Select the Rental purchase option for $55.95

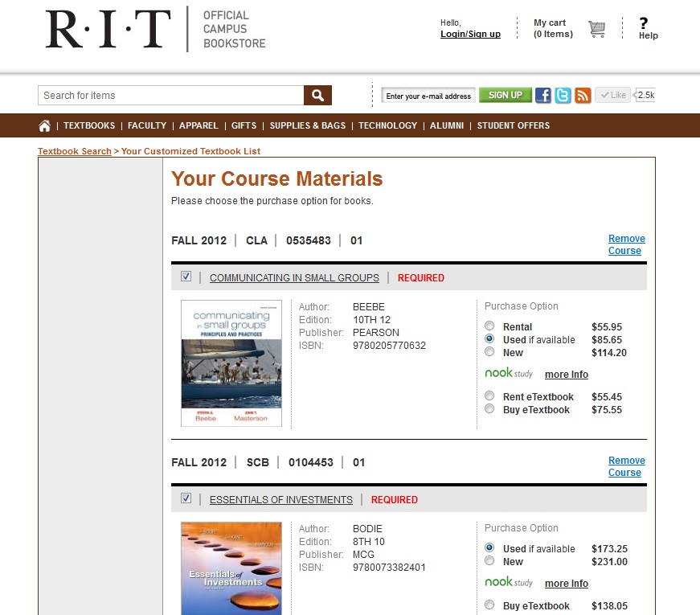pos(489,326)
